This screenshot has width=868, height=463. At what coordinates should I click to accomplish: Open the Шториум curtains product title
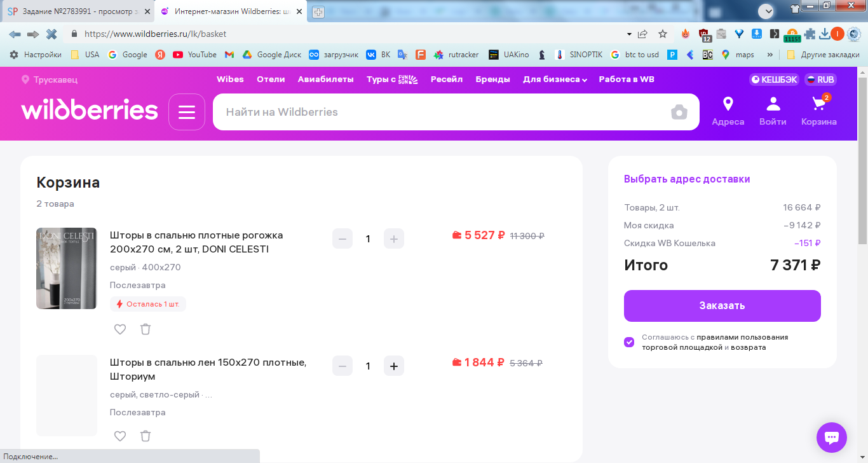click(x=208, y=370)
